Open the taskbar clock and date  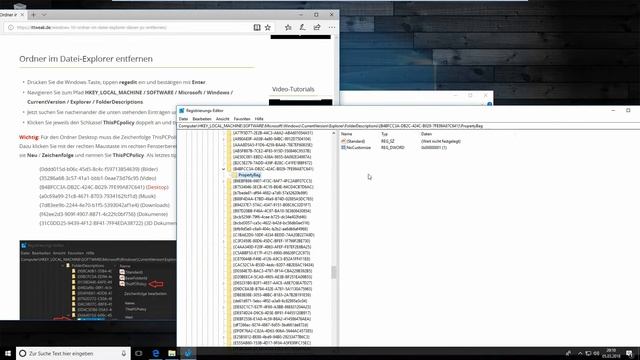pyautogui.click(x=611, y=353)
